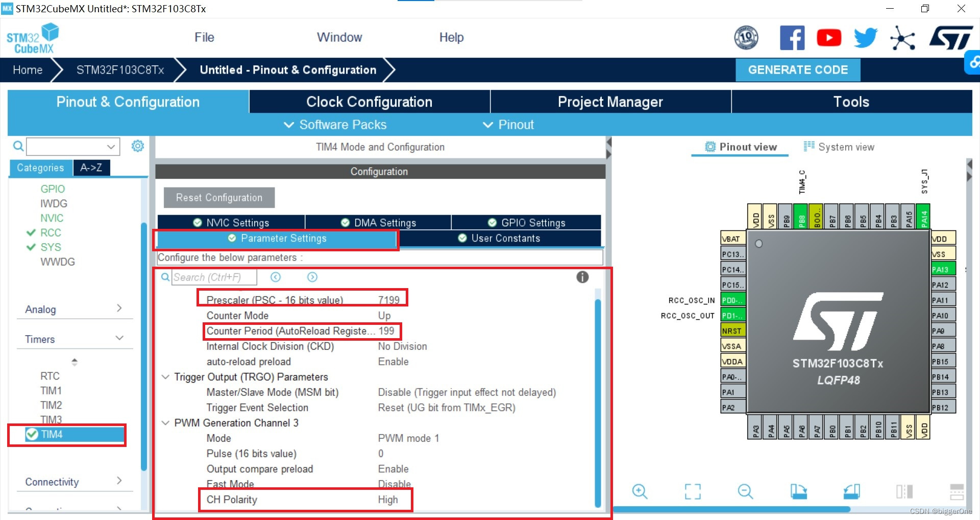The height and width of the screenshot is (520, 980).
Task: Fit the chip to the pinout view
Action: click(x=693, y=491)
